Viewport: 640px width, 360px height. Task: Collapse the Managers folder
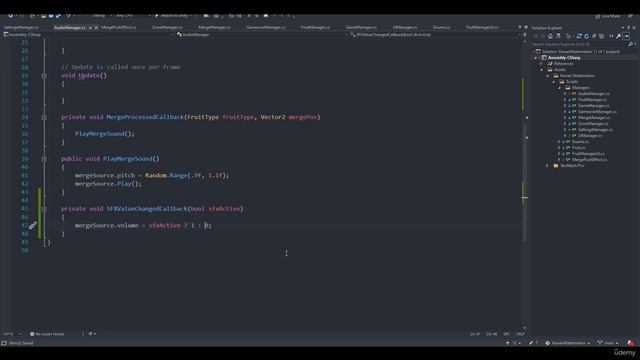[x=560, y=88]
